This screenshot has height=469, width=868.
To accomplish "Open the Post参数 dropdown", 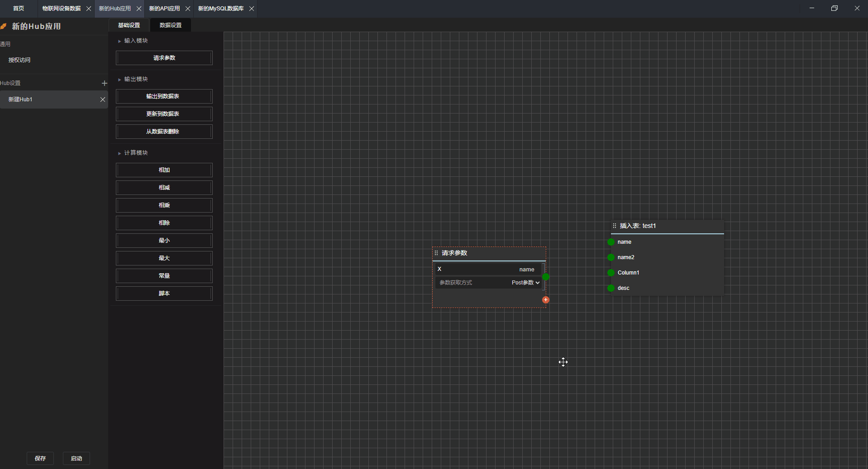I will coord(525,283).
